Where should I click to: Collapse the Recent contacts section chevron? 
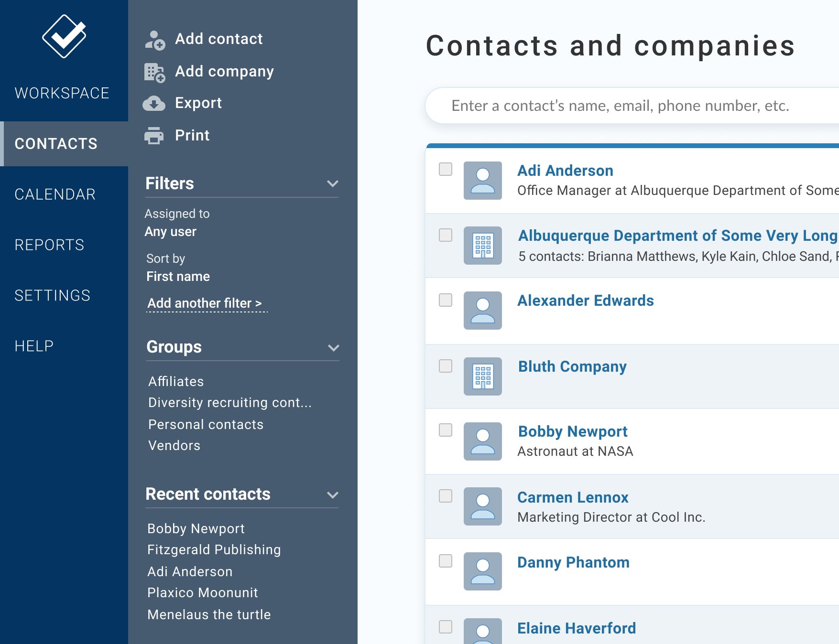(x=333, y=495)
